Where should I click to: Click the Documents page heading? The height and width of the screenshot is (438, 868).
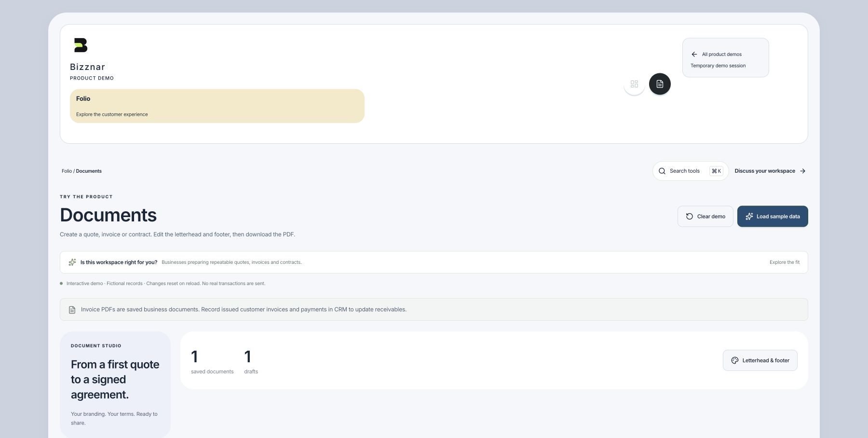[x=108, y=215]
